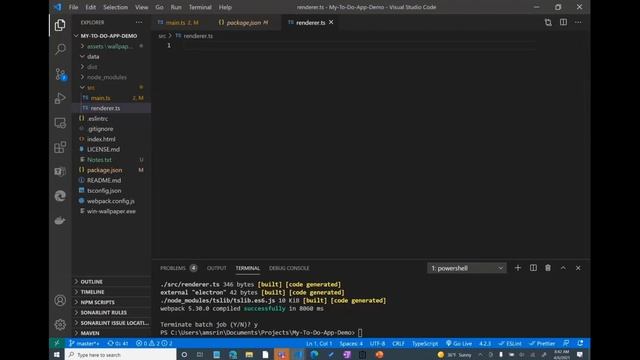Kill the terminal with trash icon
Screen dimensions: 640x360
548,268
